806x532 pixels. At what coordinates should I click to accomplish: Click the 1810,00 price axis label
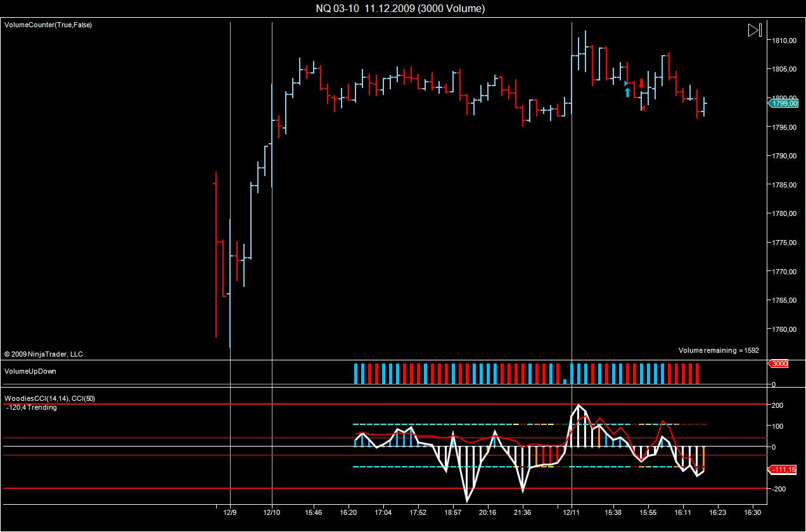[784, 41]
